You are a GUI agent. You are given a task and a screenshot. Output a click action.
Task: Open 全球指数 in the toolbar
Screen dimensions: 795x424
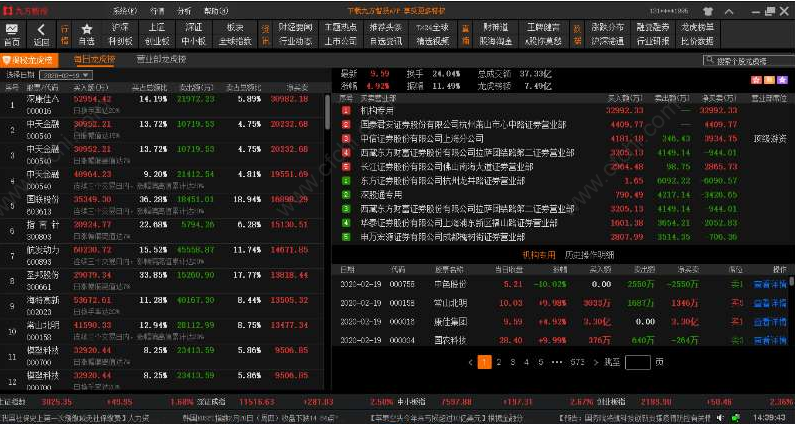click(235, 42)
